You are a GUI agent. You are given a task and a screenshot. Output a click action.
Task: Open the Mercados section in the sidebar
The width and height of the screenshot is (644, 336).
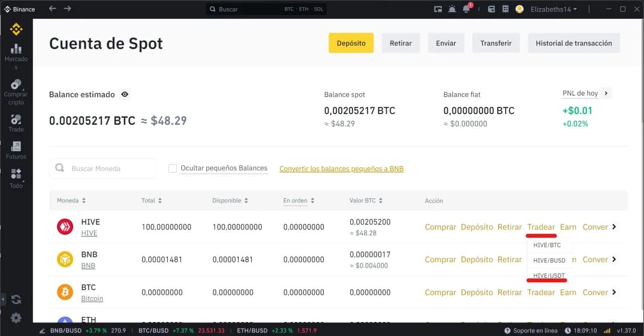pos(16,56)
